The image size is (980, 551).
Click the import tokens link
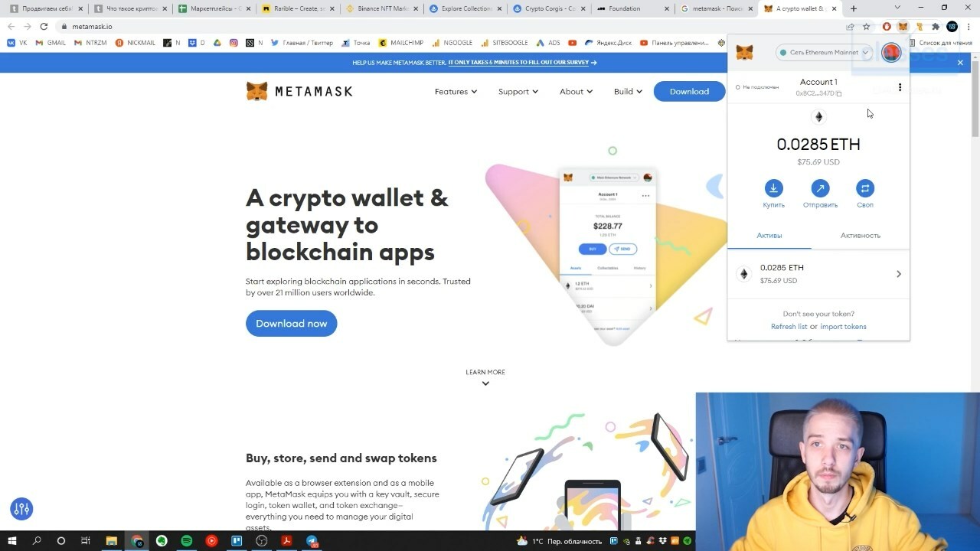tap(843, 327)
